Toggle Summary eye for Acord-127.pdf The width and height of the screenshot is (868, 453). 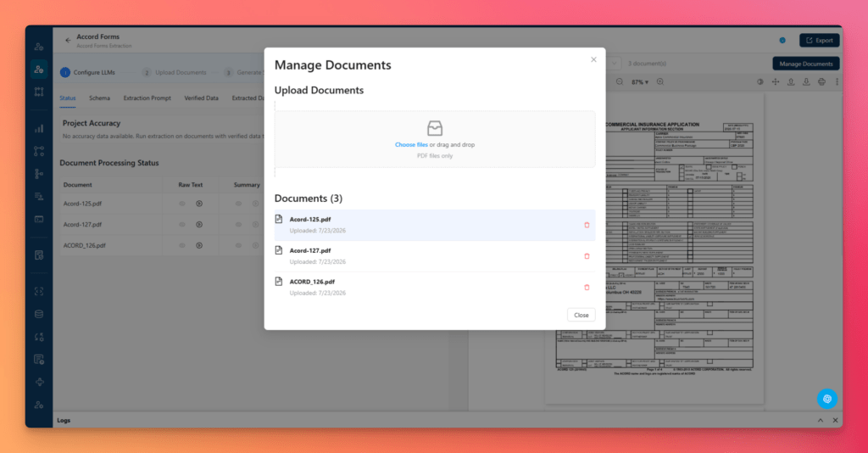point(238,225)
